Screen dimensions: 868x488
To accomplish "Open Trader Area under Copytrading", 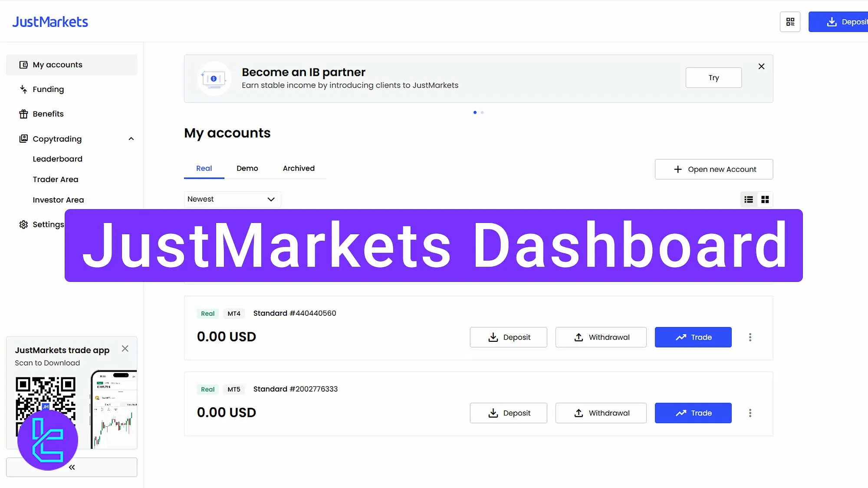I will click(x=56, y=179).
